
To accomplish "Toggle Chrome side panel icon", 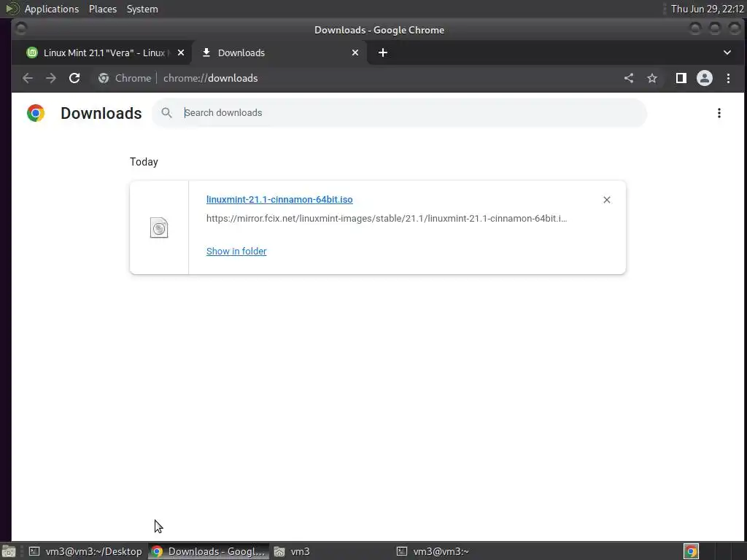I will [x=681, y=78].
